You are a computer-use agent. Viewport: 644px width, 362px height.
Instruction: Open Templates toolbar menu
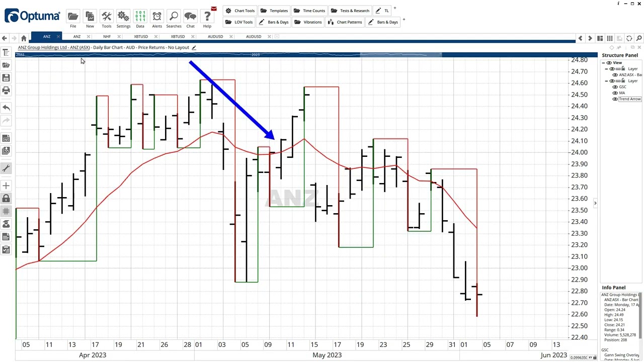(274, 11)
